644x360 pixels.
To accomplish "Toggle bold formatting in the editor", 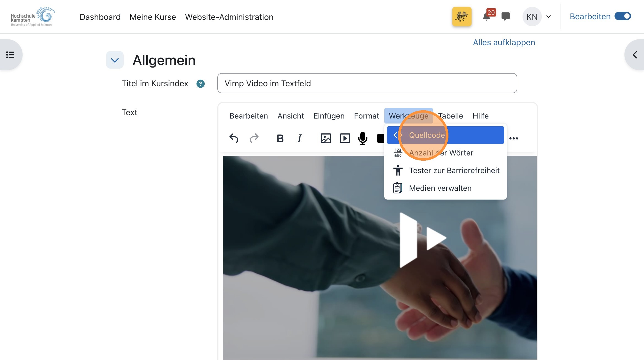I will pos(280,138).
